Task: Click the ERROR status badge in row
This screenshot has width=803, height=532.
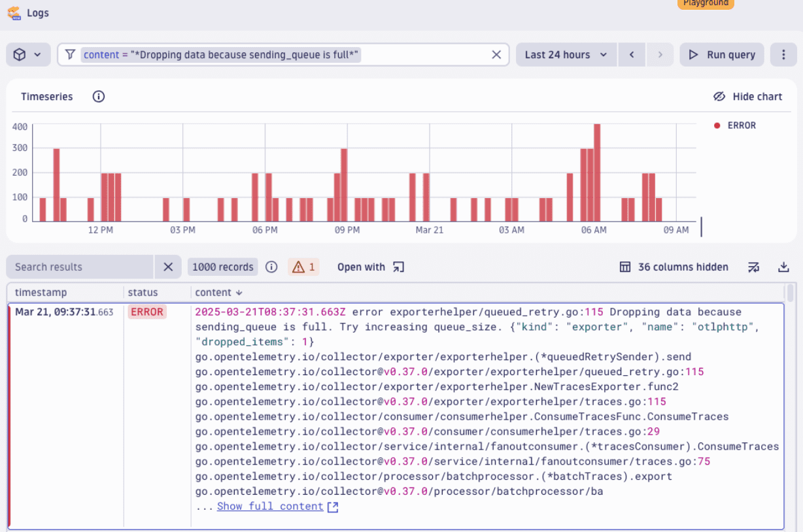Action: point(147,312)
